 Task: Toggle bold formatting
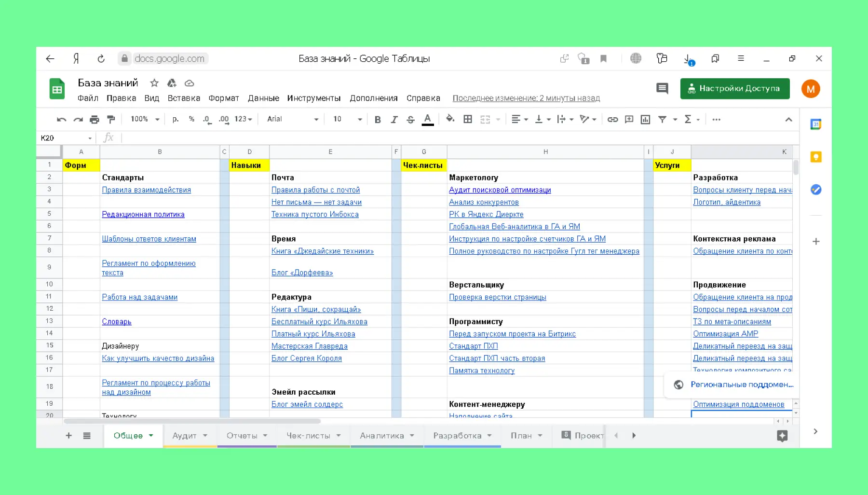click(378, 119)
